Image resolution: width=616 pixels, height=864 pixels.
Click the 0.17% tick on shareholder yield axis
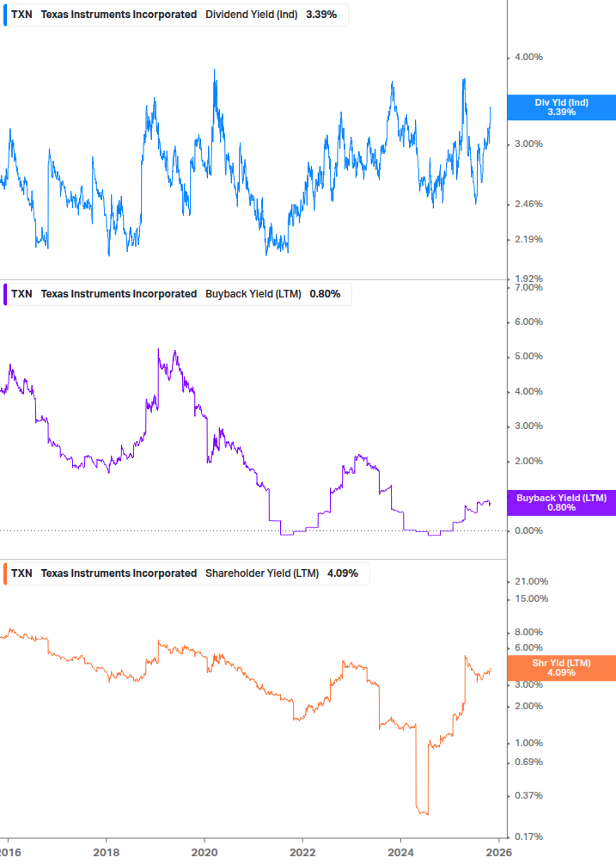(528, 836)
